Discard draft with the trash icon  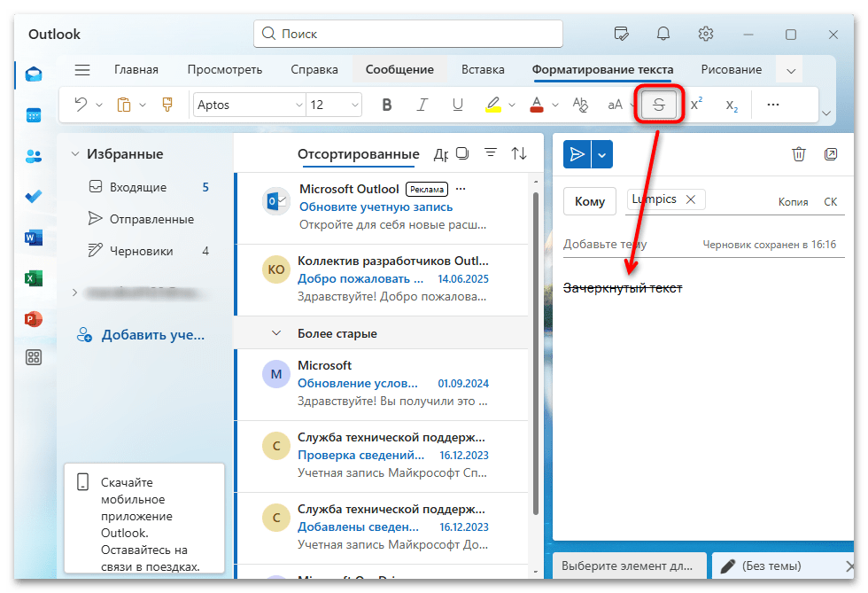coord(798,154)
